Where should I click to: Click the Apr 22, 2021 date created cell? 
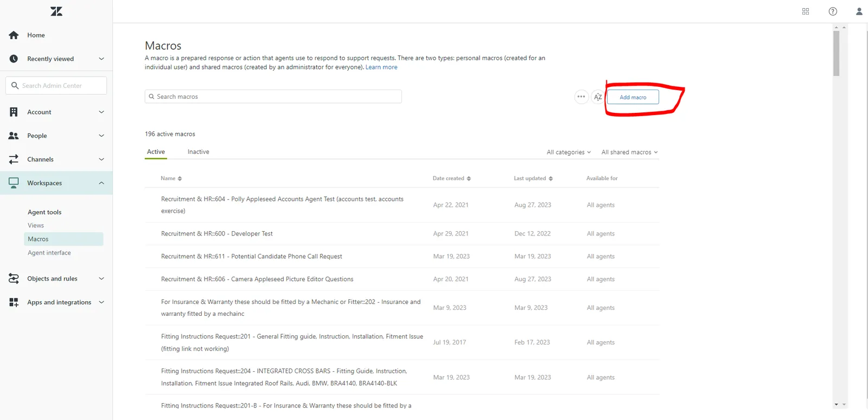[x=451, y=205]
